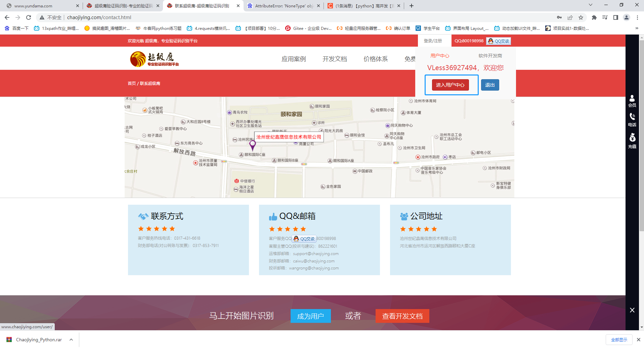Click the QQ:800198998 header text
Screen dimensions: 644x348
[469, 41]
